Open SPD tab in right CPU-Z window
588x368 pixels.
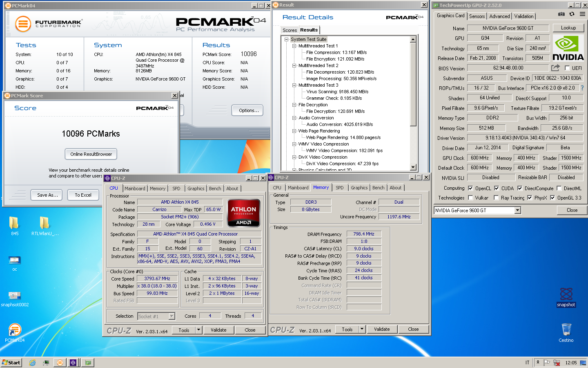pyautogui.click(x=340, y=188)
